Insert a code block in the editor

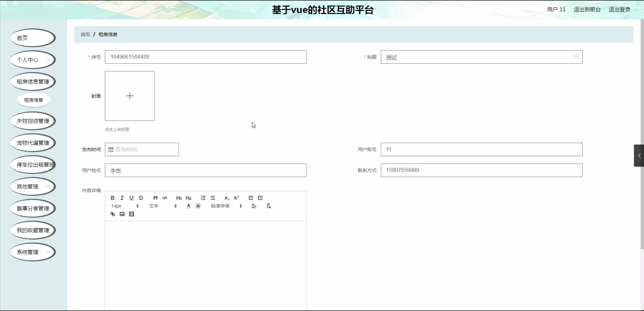click(165, 198)
